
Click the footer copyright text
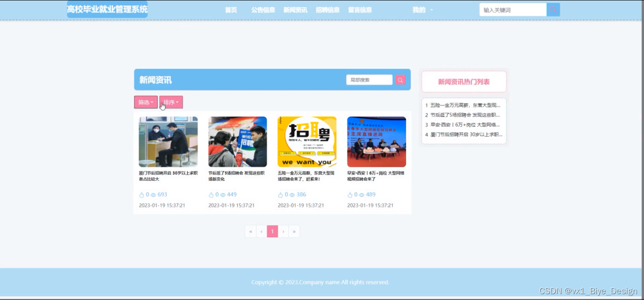(320, 282)
